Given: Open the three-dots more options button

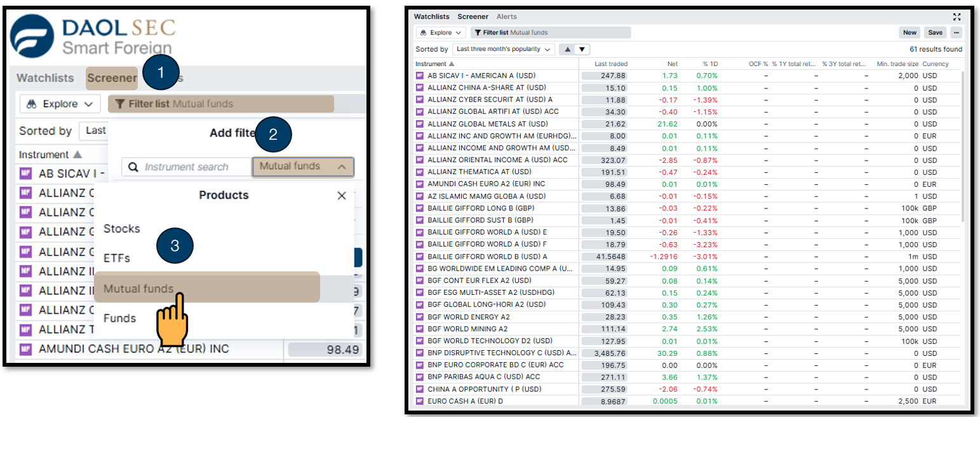Looking at the screenshot, I should point(956,32).
